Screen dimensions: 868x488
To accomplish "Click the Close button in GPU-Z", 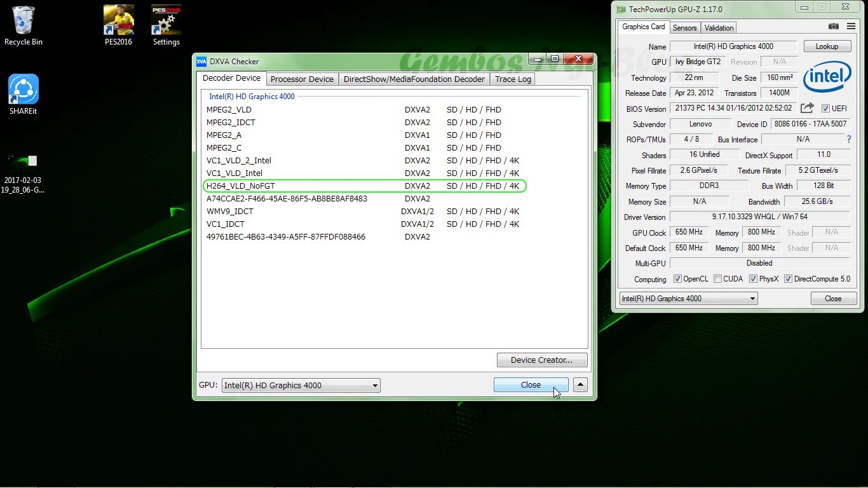I will coord(833,299).
